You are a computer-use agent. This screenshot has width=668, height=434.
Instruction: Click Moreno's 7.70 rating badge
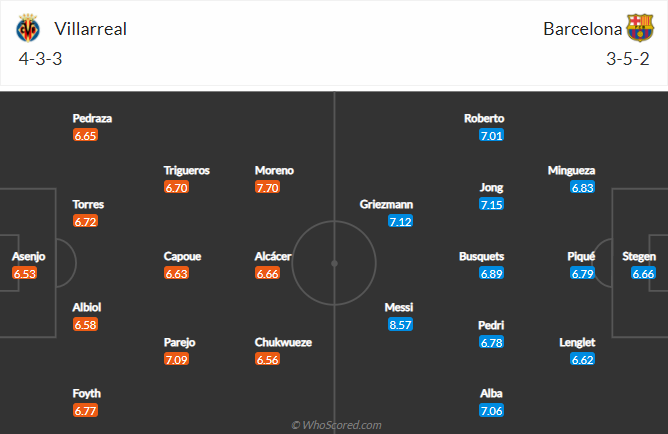pyautogui.click(x=267, y=186)
